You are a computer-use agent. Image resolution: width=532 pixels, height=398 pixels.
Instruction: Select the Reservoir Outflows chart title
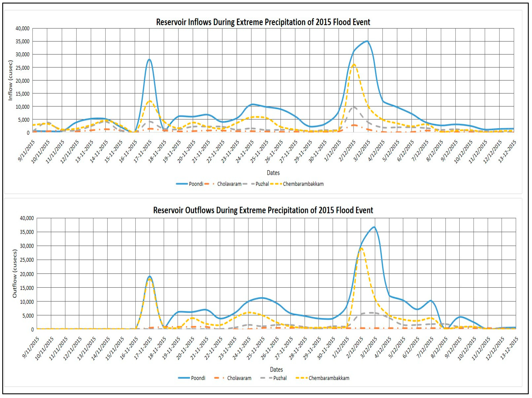pyautogui.click(x=263, y=210)
